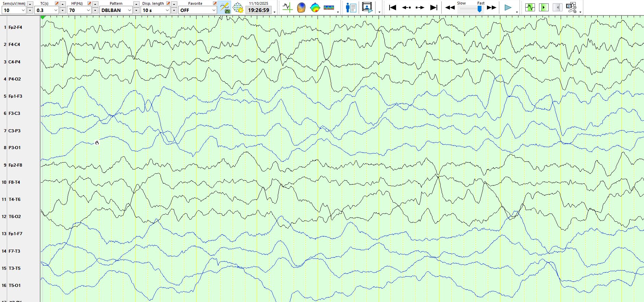Select the T4-T6 channel label
Image resolution: width=644 pixels, height=302 pixels.
(x=14, y=200)
